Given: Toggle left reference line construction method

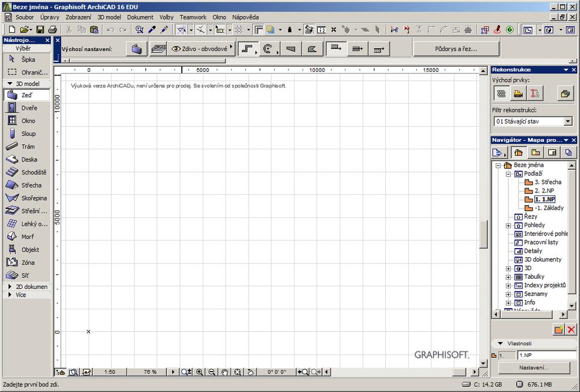Looking at the screenshot, I should coord(336,49).
